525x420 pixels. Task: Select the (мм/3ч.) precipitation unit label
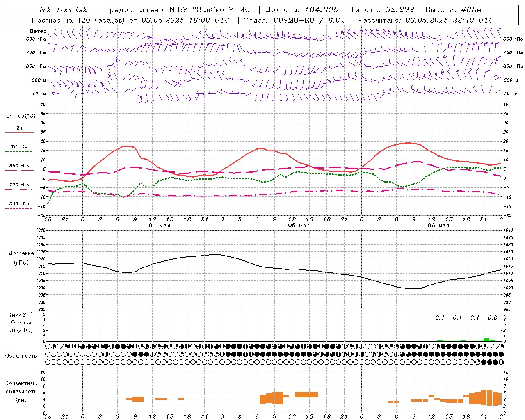[21, 315]
